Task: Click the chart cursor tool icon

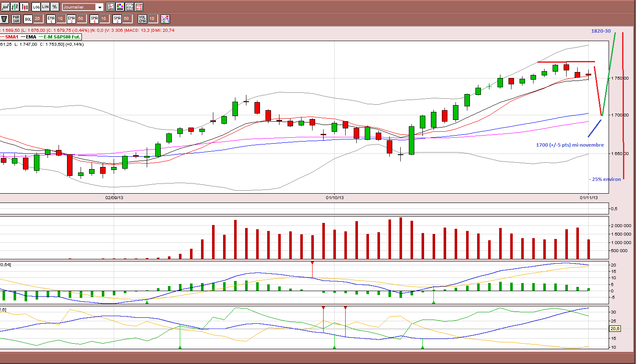Action: (x=111, y=7)
